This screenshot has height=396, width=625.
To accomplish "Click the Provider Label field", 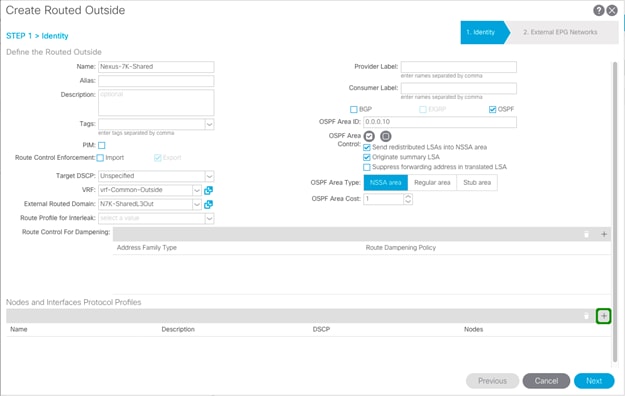I will [458, 67].
